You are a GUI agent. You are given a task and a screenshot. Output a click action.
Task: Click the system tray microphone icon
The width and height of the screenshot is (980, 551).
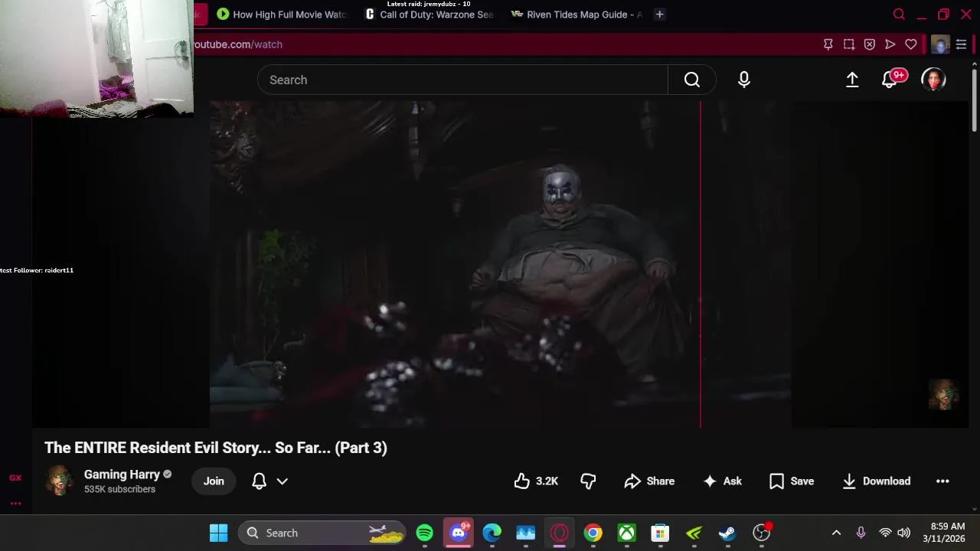(861, 533)
